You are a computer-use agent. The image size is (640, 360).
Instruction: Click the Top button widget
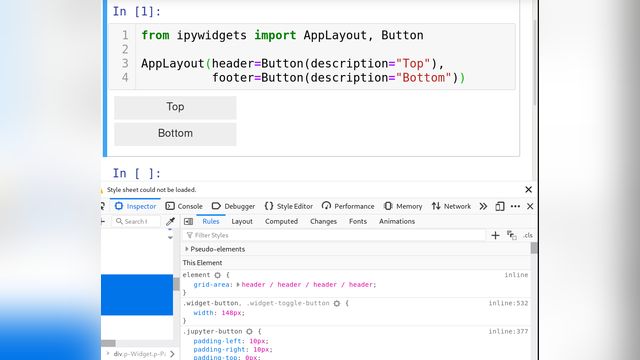click(x=175, y=107)
